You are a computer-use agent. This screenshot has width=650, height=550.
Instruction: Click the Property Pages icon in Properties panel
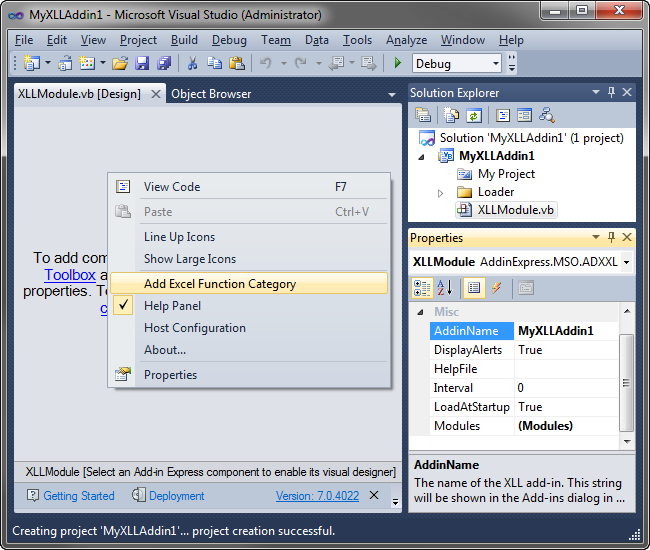pyautogui.click(x=526, y=288)
